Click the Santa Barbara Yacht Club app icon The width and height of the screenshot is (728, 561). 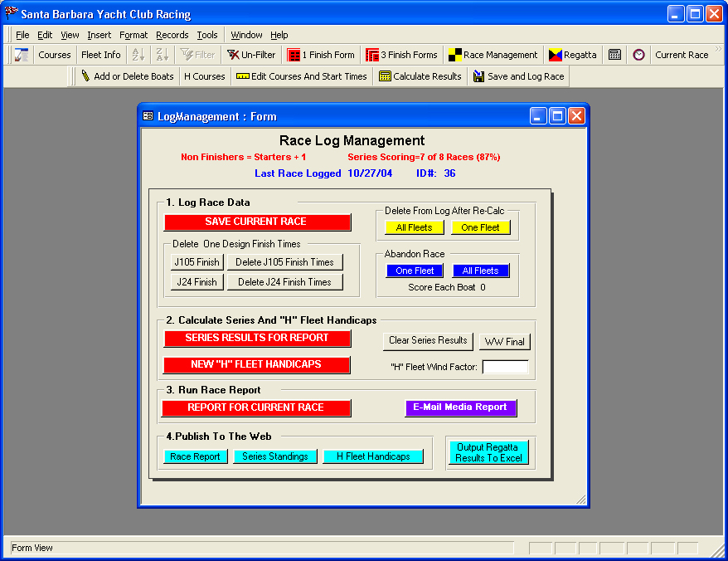click(x=11, y=13)
